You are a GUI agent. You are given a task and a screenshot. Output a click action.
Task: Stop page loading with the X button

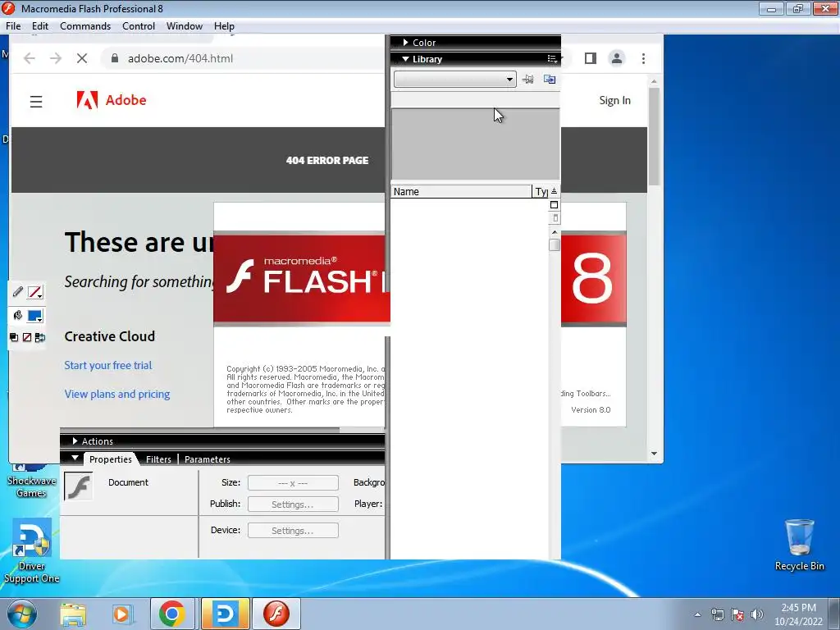point(82,58)
